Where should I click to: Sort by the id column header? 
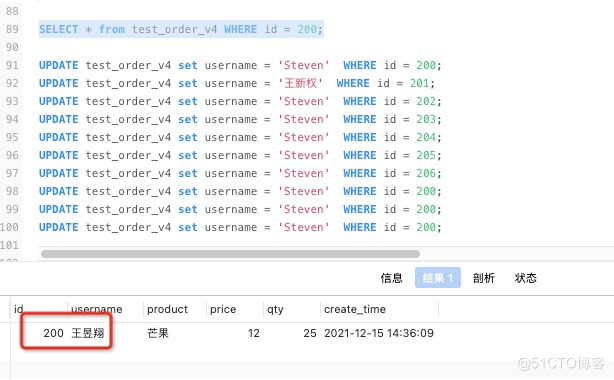point(18,309)
